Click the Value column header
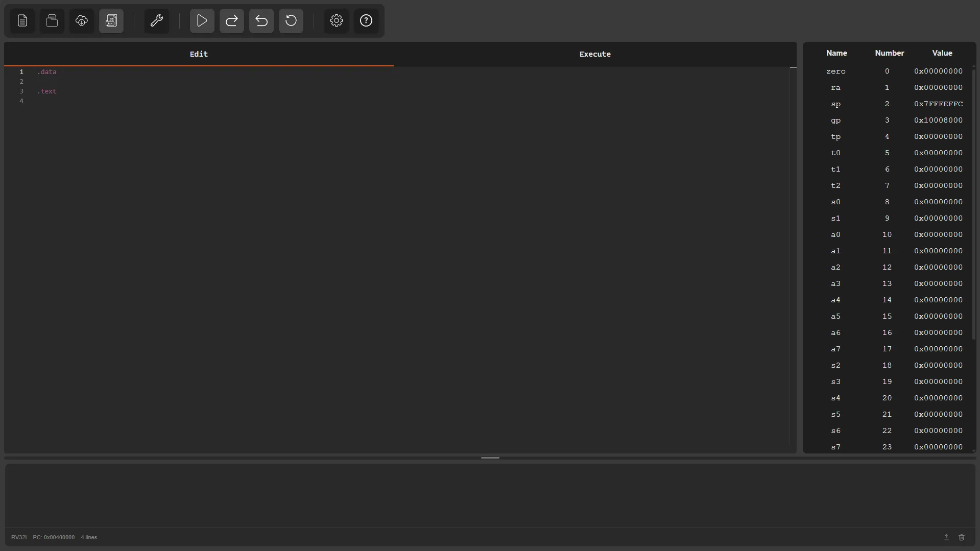The image size is (980, 551). pyautogui.click(x=942, y=53)
